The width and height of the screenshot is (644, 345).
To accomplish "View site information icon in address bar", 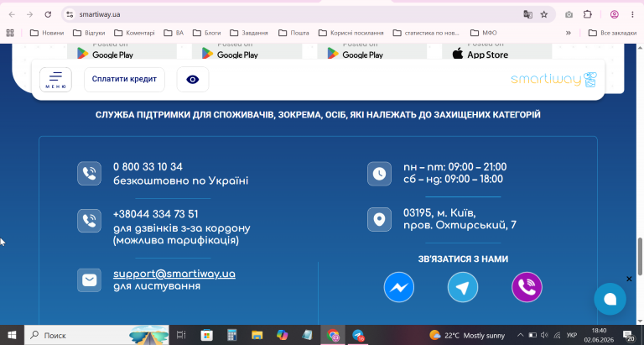I will (x=70, y=14).
